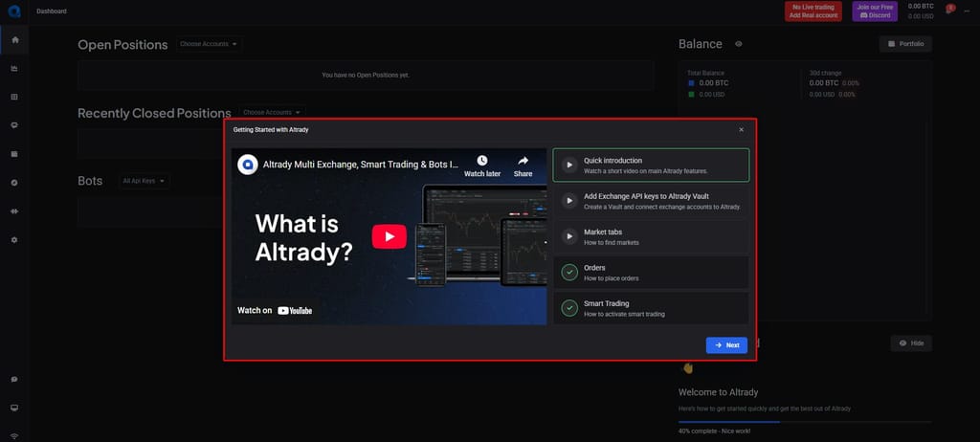Click the Dashboard title in the top bar

(x=52, y=11)
